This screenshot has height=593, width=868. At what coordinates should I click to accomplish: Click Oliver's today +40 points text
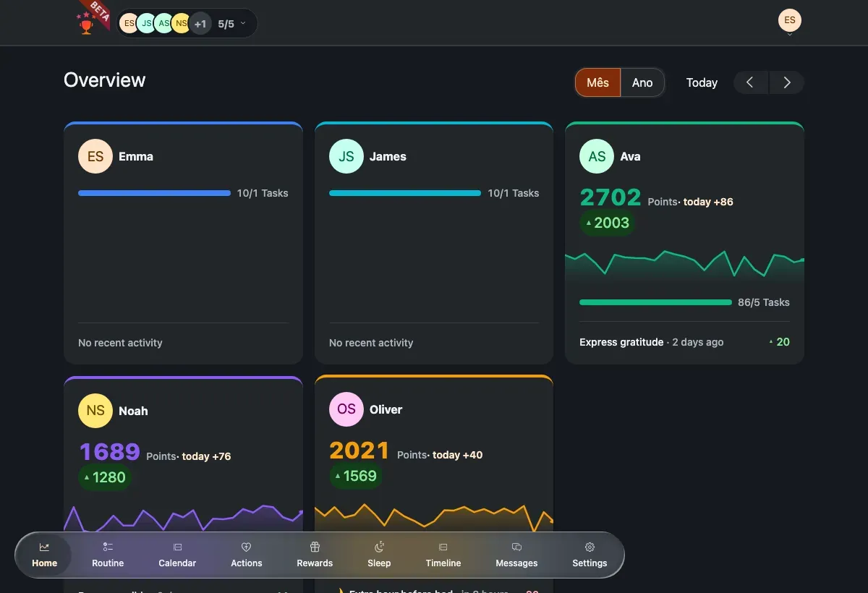coord(457,455)
